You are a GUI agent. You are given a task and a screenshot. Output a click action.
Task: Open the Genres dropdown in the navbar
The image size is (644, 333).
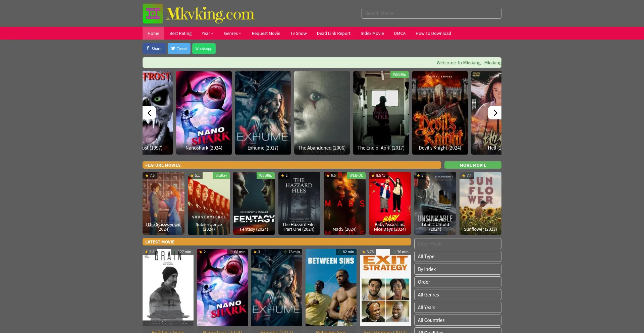[232, 34]
